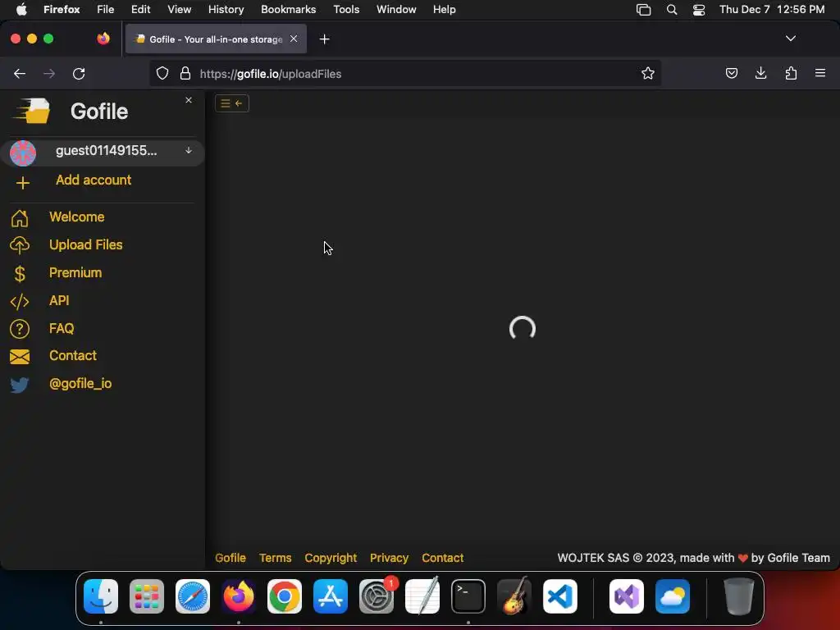The width and height of the screenshot is (840, 630).
Task: Open Upload Files in the sidebar
Action: (x=85, y=244)
